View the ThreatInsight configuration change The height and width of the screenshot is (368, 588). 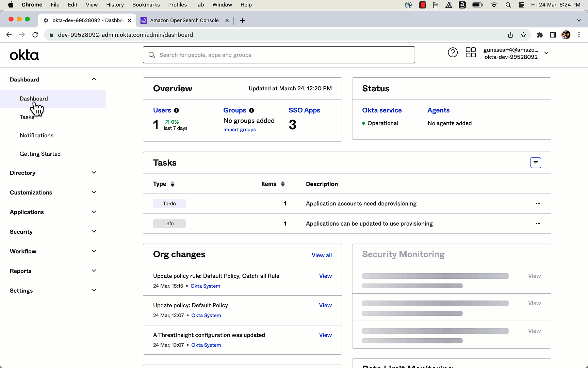(x=325, y=335)
